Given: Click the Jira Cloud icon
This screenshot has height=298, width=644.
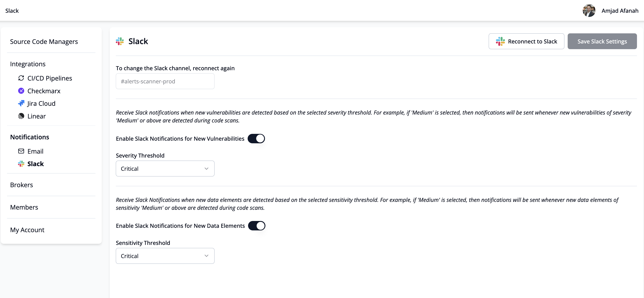Looking at the screenshot, I should point(21,103).
